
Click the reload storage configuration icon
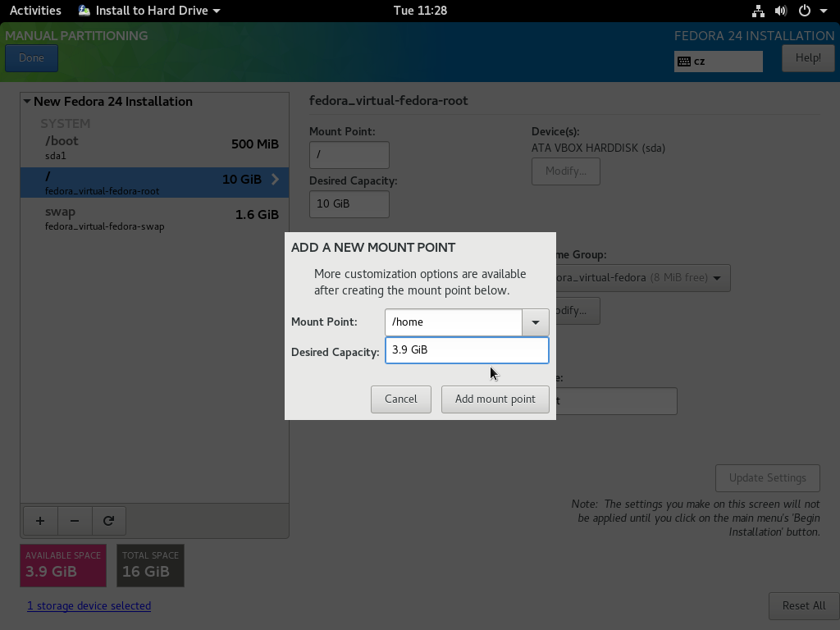(109, 521)
